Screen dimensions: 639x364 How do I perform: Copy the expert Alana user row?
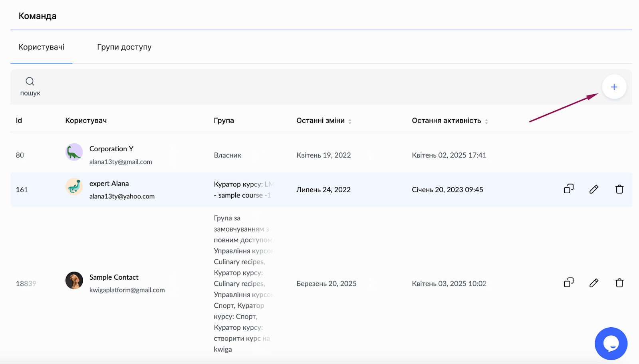click(569, 189)
